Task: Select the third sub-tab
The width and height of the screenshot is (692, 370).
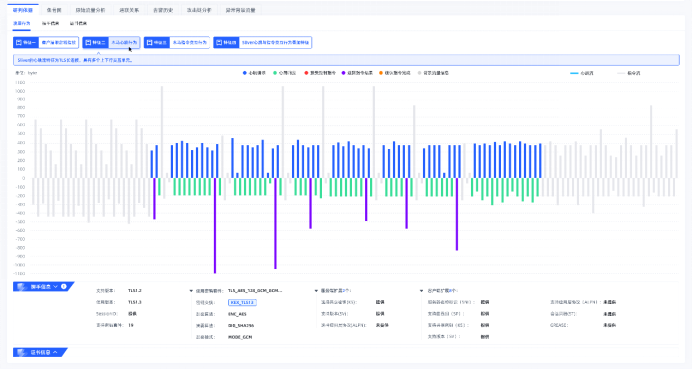Action: pos(78,23)
